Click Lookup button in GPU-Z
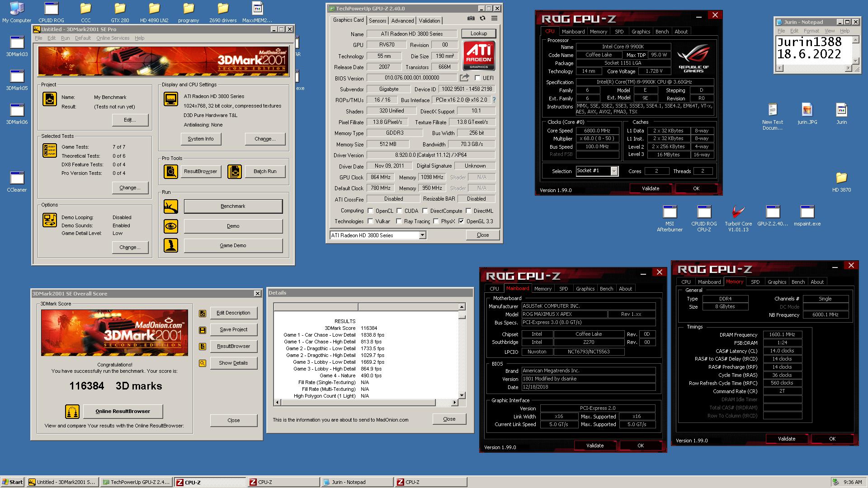The height and width of the screenshot is (488, 868). click(x=479, y=33)
